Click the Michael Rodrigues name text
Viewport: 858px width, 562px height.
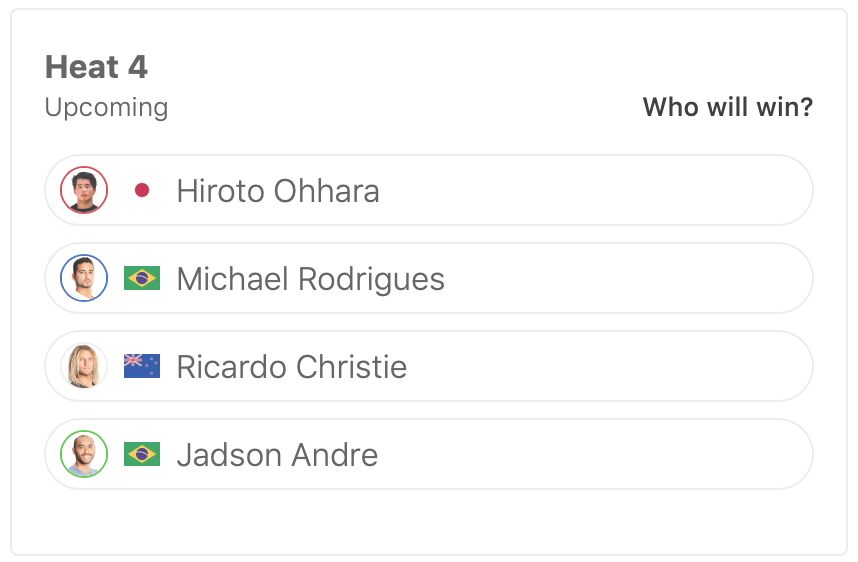(310, 279)
